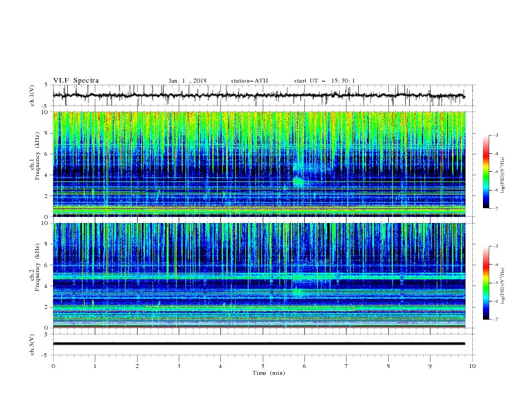Image resolution: width=532 pixels, height=411 pixels.
Task: Click the "8" tick on the Time axis
Action: (388, 366)
